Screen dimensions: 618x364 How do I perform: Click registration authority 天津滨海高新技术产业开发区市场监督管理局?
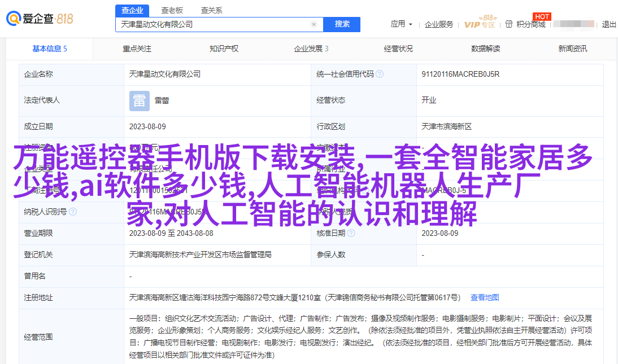pos(200,255)
